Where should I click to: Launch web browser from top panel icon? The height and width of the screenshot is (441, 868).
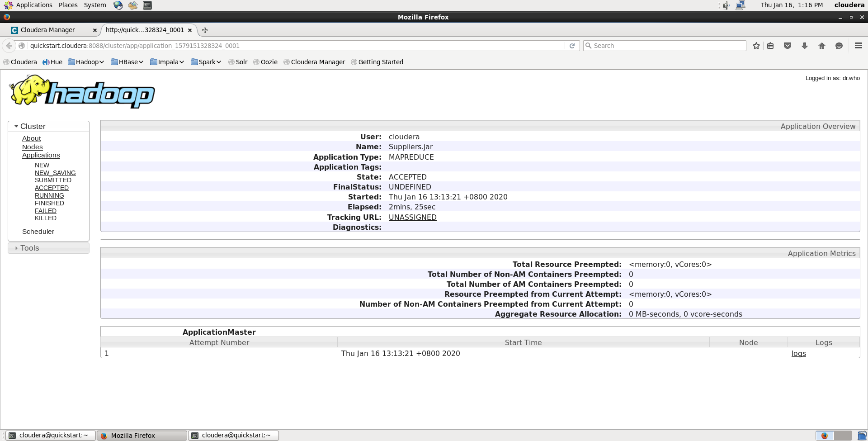click(118, 5)
